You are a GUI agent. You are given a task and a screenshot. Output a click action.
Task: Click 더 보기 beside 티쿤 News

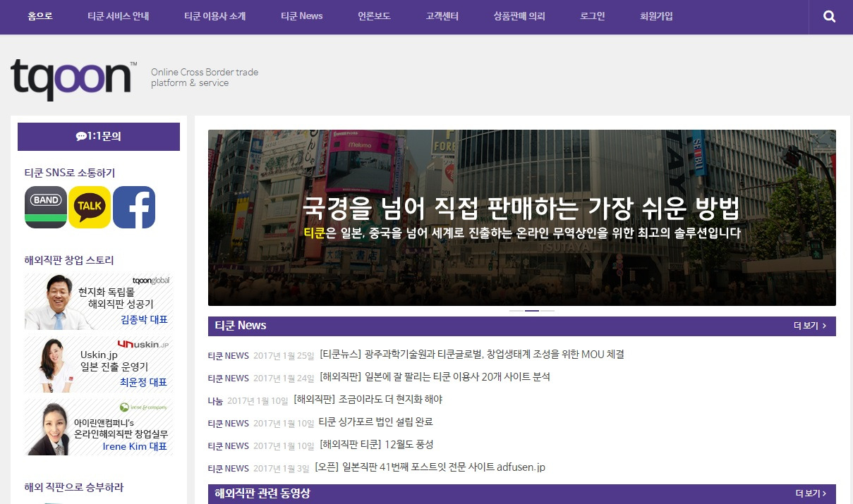tap(810, 326)
